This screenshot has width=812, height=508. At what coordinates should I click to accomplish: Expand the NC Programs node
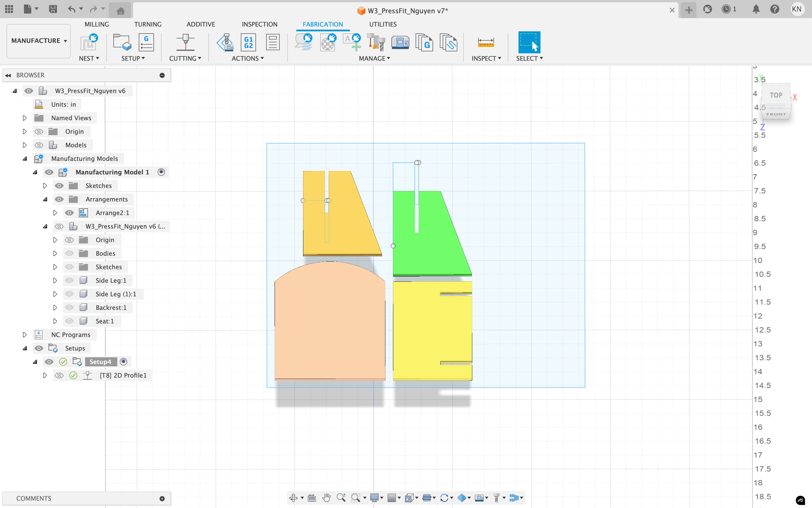pos(24,335)
